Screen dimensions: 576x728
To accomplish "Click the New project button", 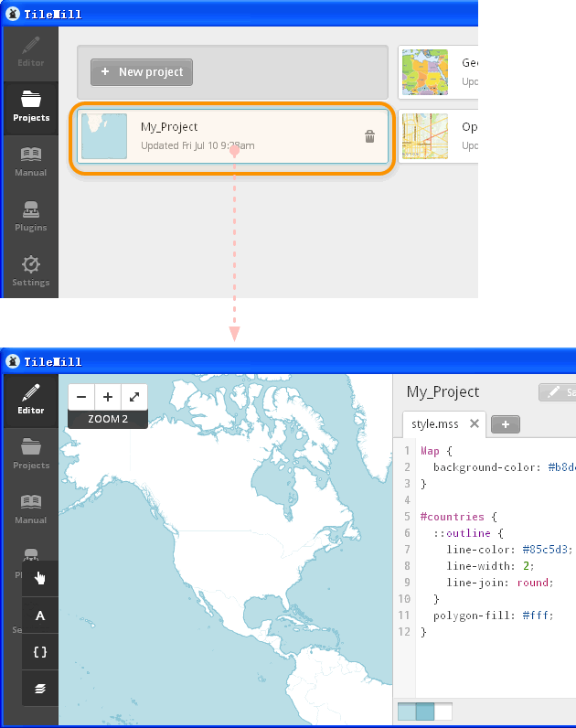I will pyautogui.click(x=142, y=72).
